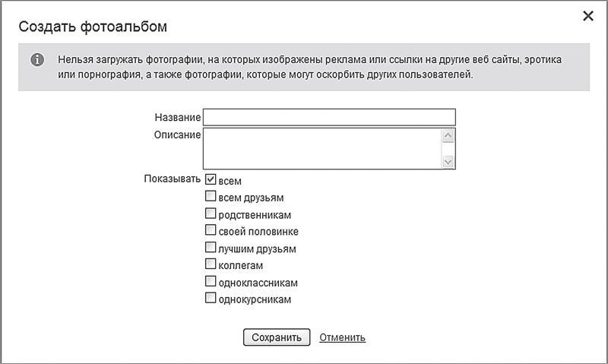Click the 'Описание' field label
Image resolution: width=608 pixels, height=364 pixels.
click(x=177, y=135)
